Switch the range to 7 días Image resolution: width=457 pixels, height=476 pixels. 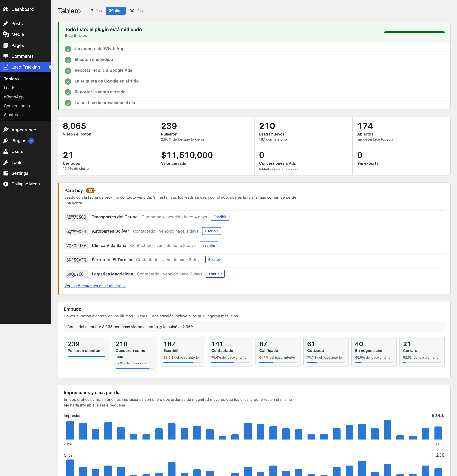[x=96, y=11]
